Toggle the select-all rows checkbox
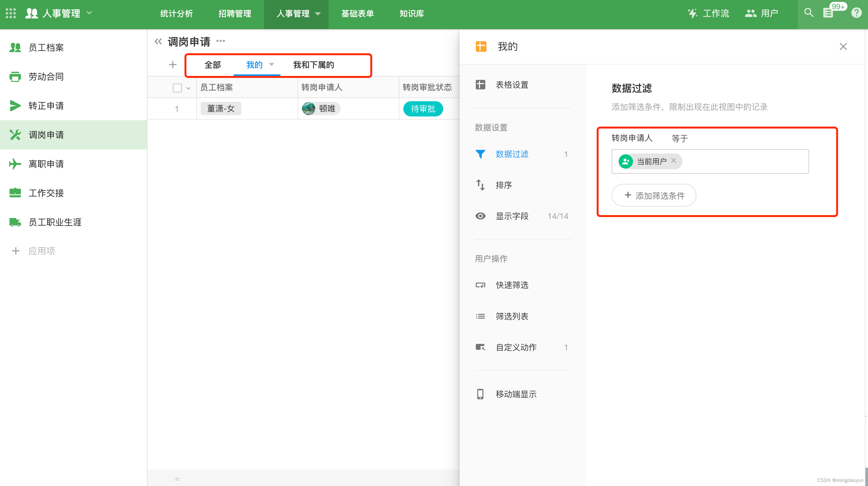868x486 pixels. tap(177, 88)
